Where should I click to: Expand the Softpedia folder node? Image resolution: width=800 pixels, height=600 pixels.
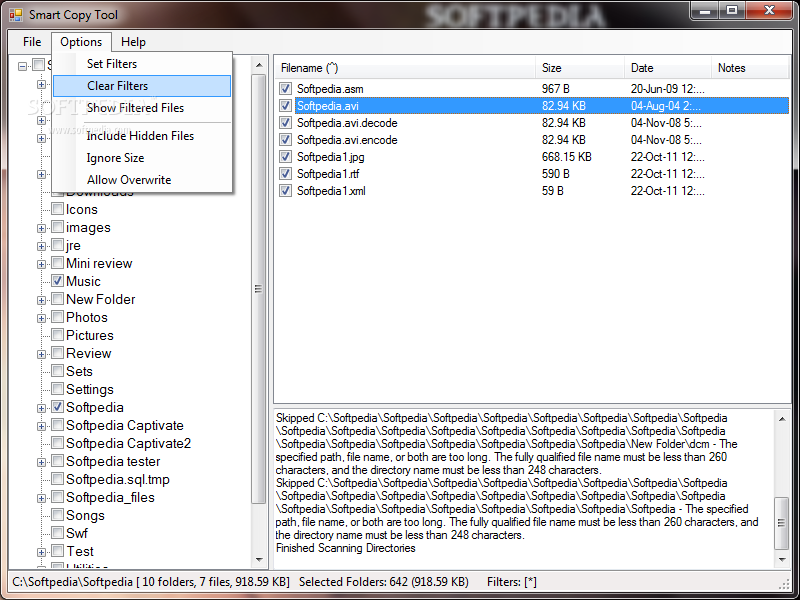41,408
